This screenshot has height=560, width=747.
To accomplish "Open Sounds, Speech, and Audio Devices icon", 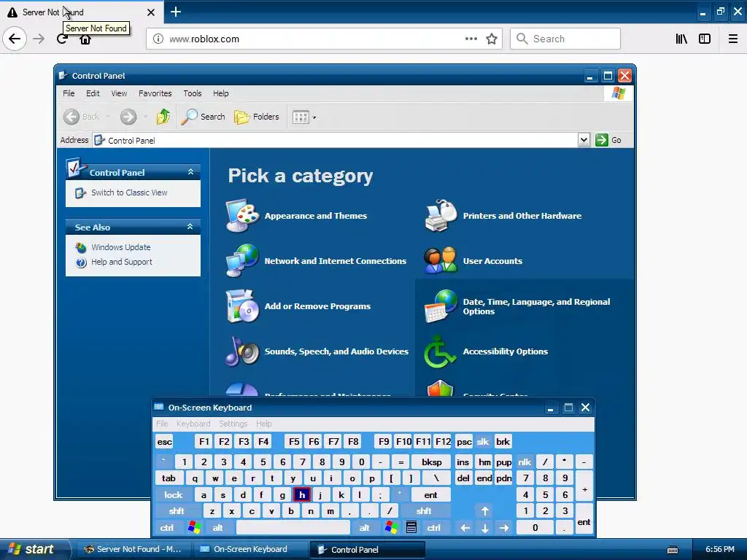I will [x=242, y=351].
